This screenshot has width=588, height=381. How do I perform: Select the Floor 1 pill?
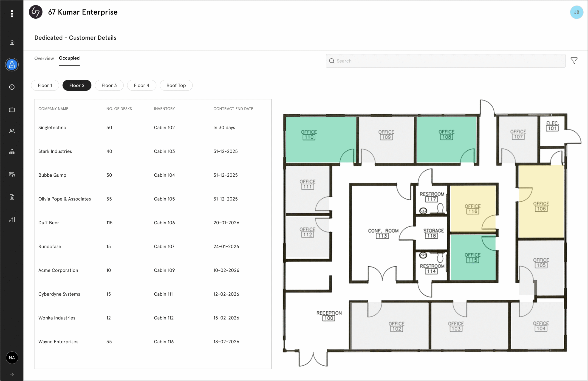coord(45,85)
